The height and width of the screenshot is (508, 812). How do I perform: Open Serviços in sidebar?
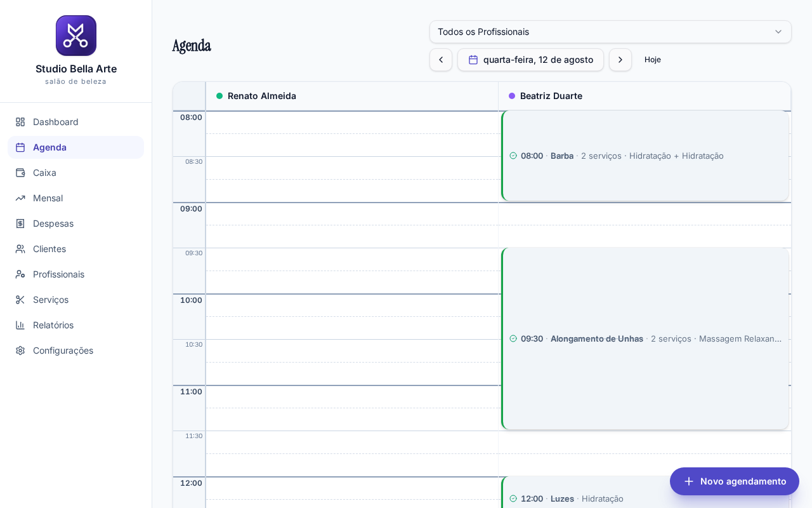pos(76,300)
